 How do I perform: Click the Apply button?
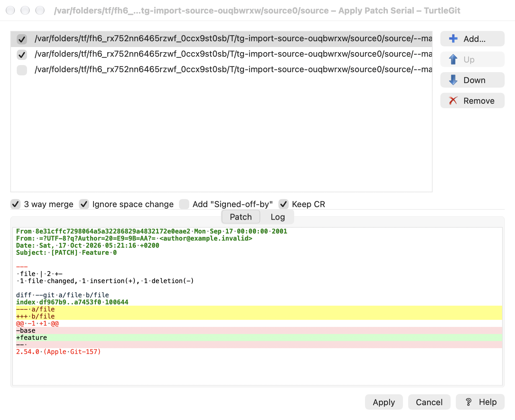click(384, 402)
